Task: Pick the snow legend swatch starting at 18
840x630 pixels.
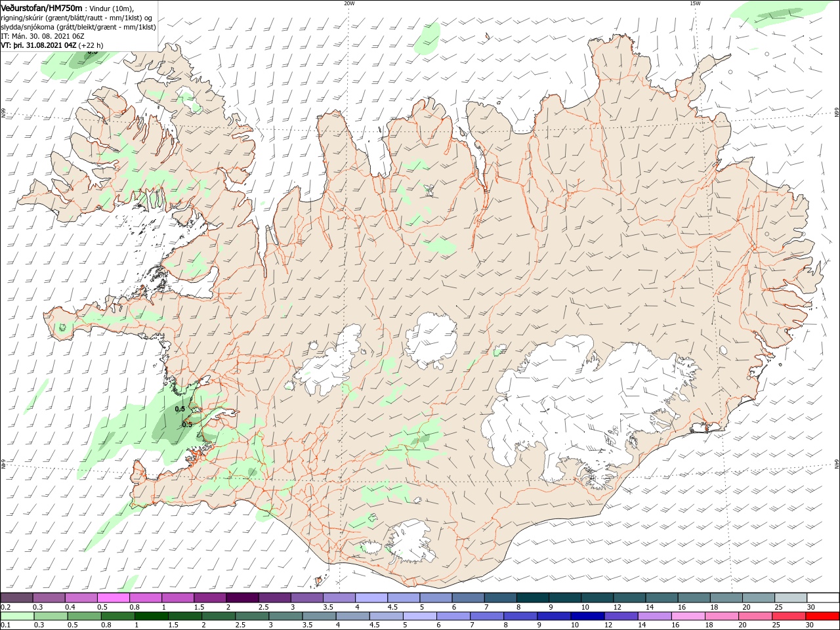Action: coord(726,597)
